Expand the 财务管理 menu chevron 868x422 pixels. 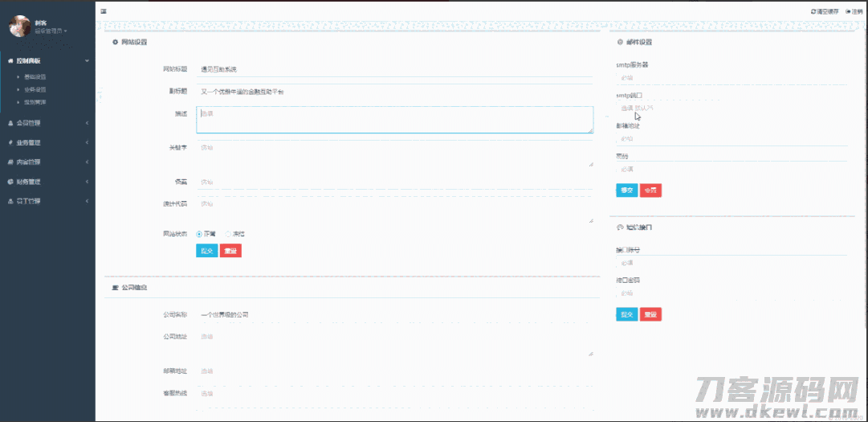[87, 182]
